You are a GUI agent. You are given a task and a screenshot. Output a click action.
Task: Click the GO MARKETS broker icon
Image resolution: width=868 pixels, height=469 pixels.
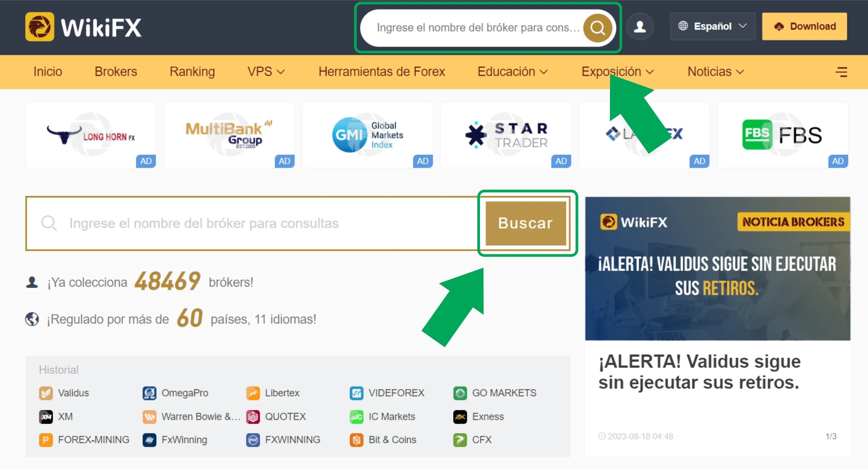[460, 393]
